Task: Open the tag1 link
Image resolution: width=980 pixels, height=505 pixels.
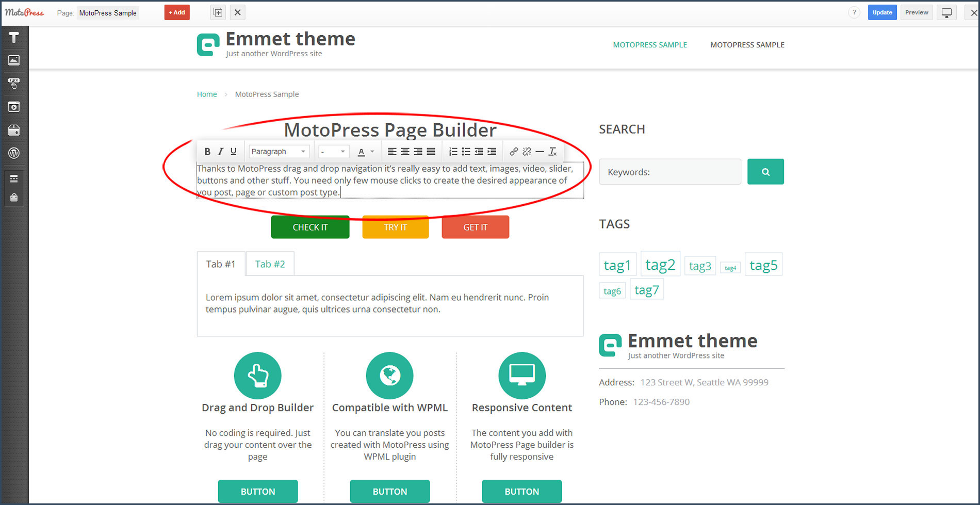Action: click(617, 265)
